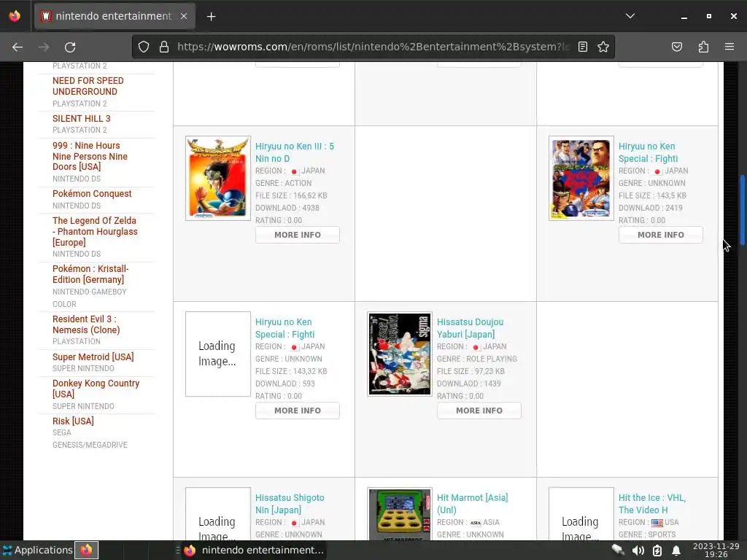Click the USA flag beside Hit the Ice
Viewport: 747px width, 560px height.
coord(657,523)
